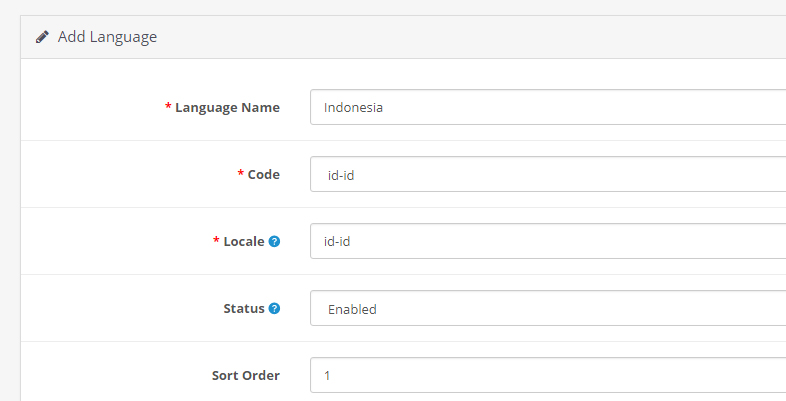This screenshot has height=401, width=786.
Task: Click the Sort Order label
Action: pyautogui.click(x=245, y=375)
